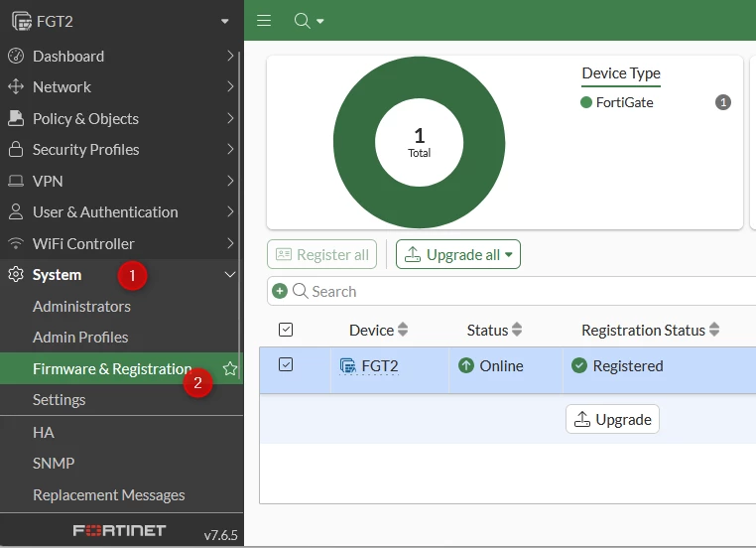Click the magnifier icon inside the Search field
Screen dimensions: 756x548
[x=300, y=291]
